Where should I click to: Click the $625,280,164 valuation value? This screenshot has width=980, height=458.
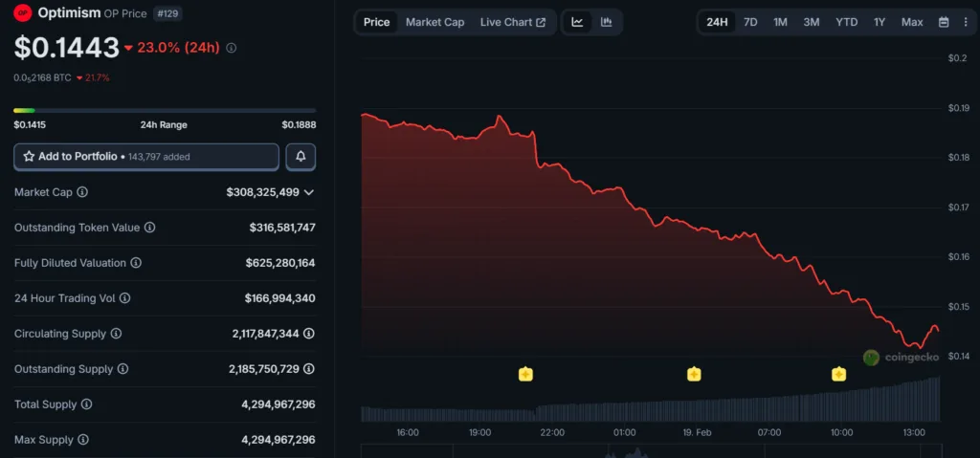pos(280,263)
